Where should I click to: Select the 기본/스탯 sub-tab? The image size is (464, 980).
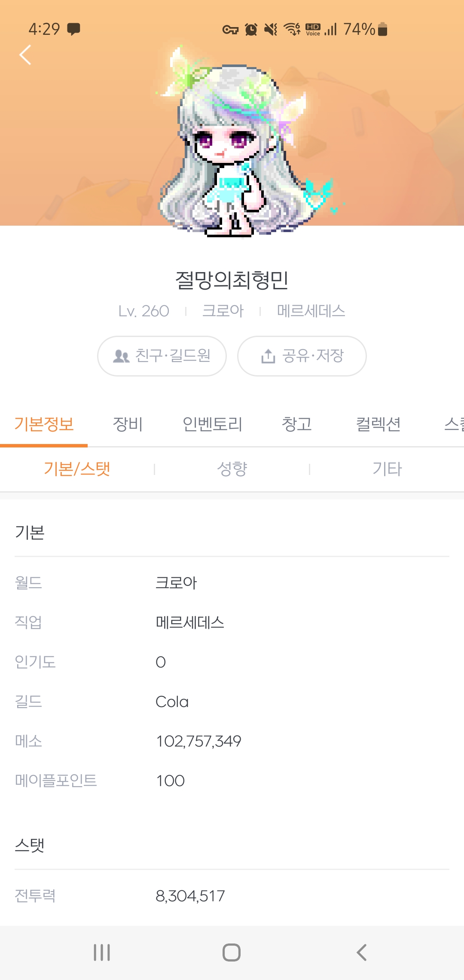click(x=77, y=469)
